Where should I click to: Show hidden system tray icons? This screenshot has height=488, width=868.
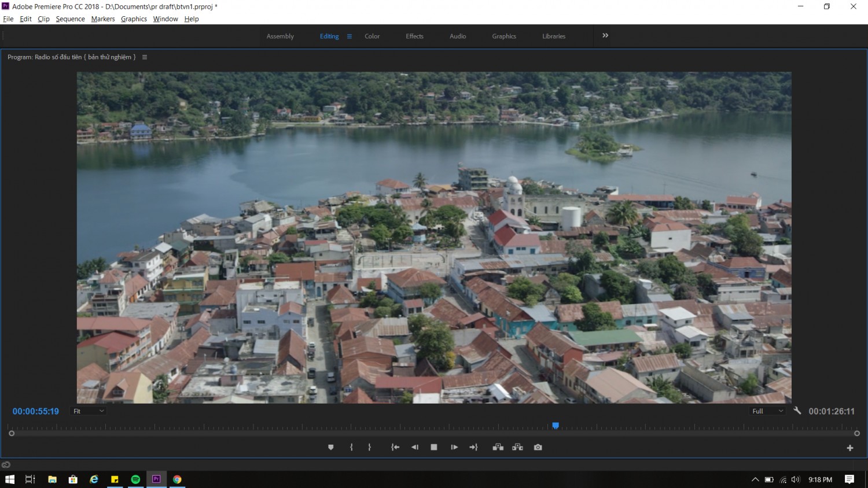pyautogui.click(x=755, y=479)
